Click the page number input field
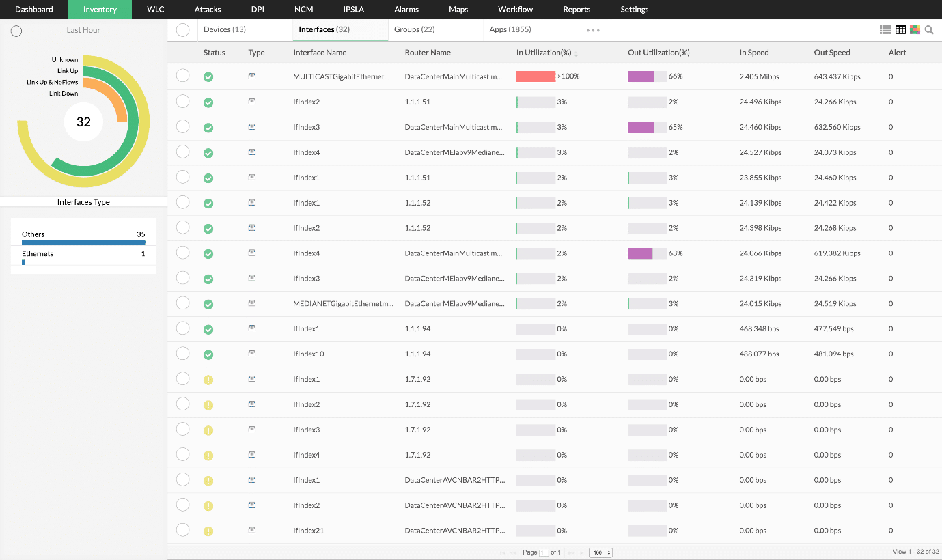 [x=544, y=552]
